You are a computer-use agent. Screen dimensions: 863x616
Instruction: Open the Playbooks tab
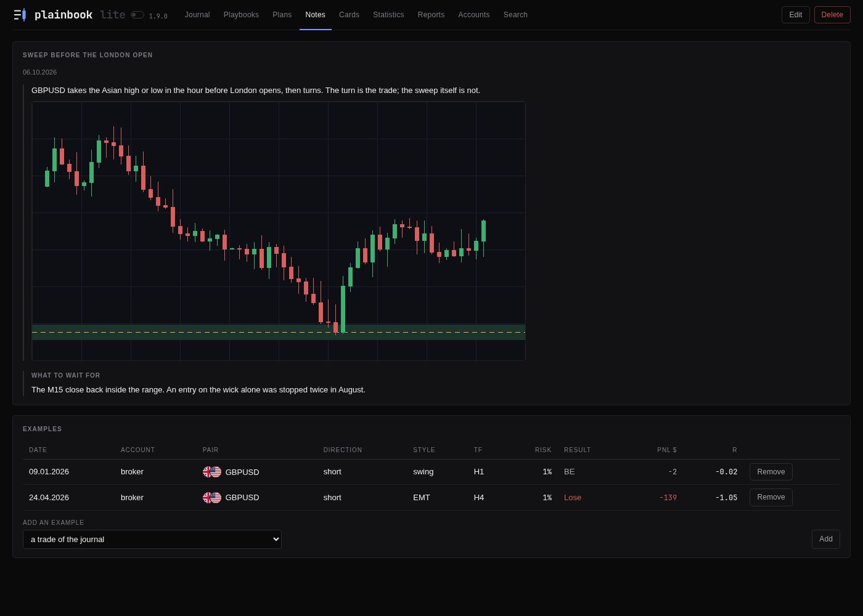click(x=241, y=15)
